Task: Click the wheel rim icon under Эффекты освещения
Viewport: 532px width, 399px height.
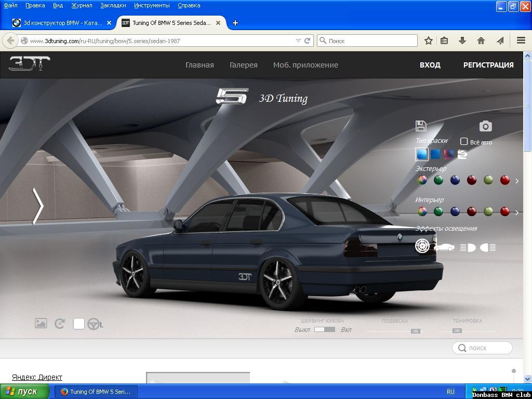Action: 422,246
